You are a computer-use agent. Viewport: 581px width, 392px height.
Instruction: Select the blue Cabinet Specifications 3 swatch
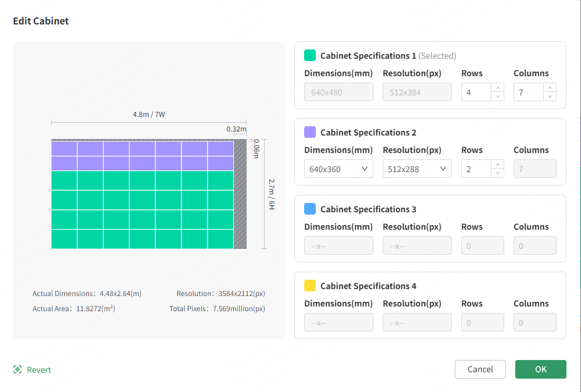(310, 209)
